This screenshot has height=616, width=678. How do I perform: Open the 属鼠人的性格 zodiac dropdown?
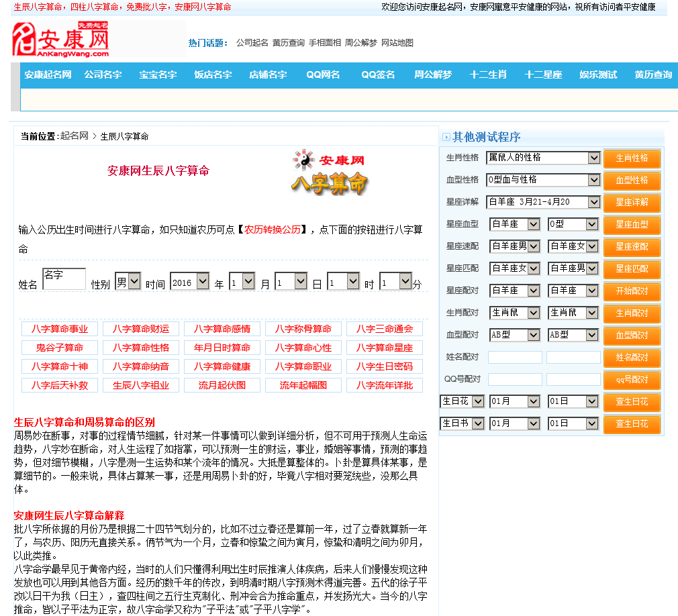pos(544,158)
